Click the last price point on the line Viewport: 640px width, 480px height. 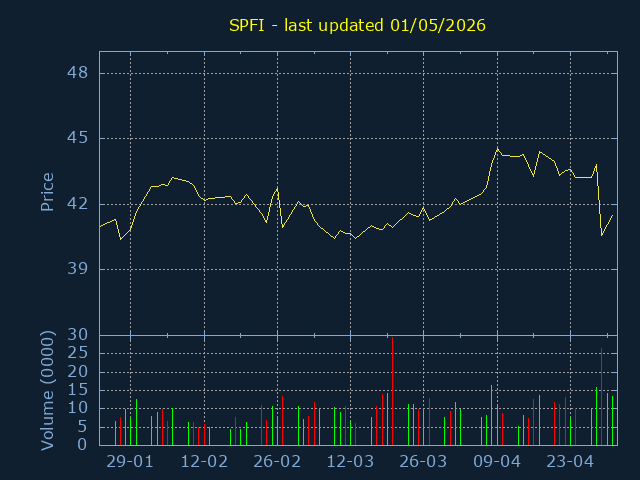(612, 215)
